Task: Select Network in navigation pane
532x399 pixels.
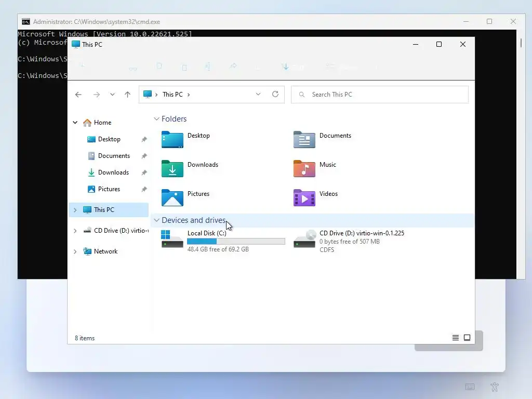Action: click(x=105, y=251)
